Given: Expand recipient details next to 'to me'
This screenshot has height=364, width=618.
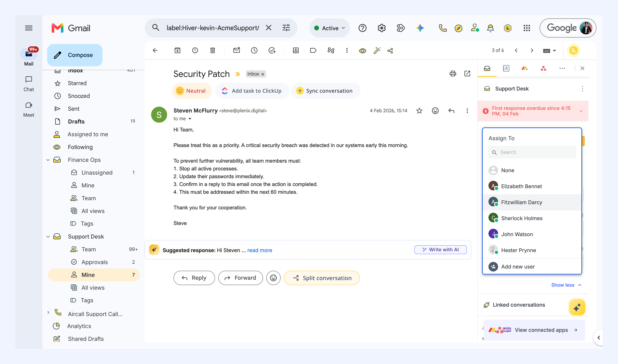Looking at the screenshot, I should [x=190, y=119].
